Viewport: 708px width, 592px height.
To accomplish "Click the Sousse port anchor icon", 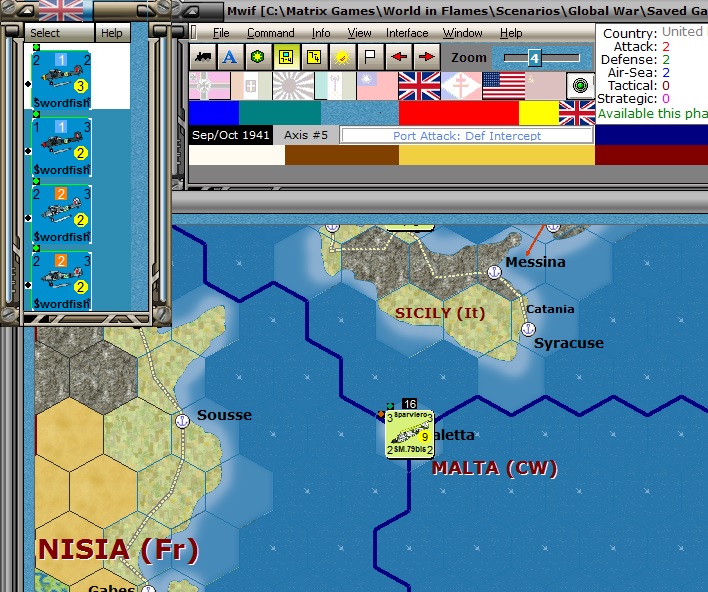I will point(182,421).
